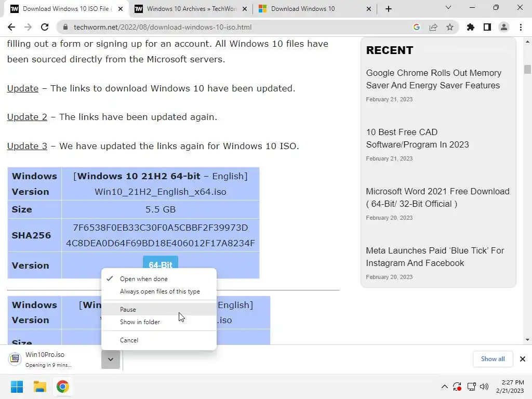This screenshot has width=532, height=399.
Task: Click the Update 3 underlined text
Action: 27,146
